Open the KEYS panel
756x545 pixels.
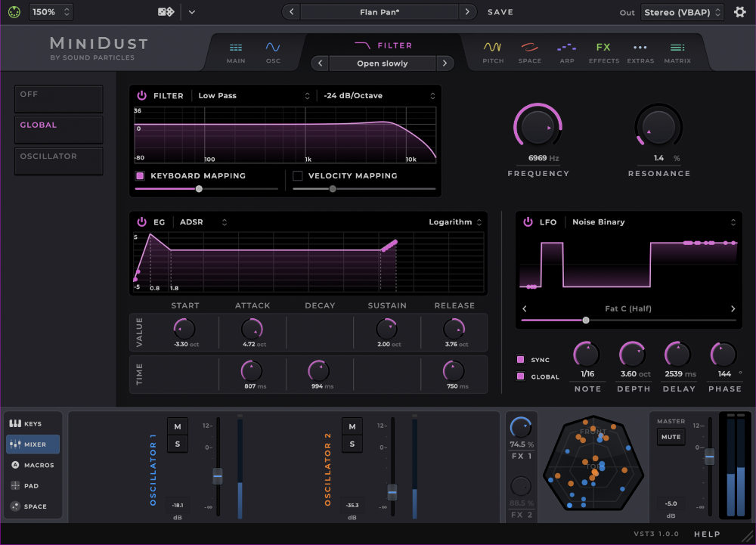32,423
